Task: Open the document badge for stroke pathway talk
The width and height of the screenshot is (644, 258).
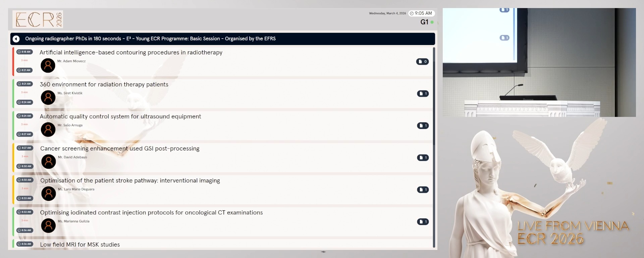Action: (423, 190)
